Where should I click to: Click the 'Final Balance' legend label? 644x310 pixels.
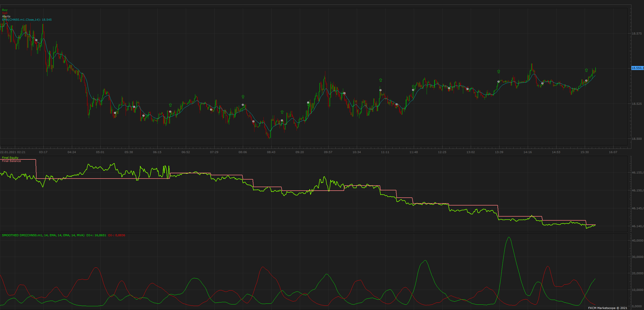pyautogui.click(x=11, y=161)
